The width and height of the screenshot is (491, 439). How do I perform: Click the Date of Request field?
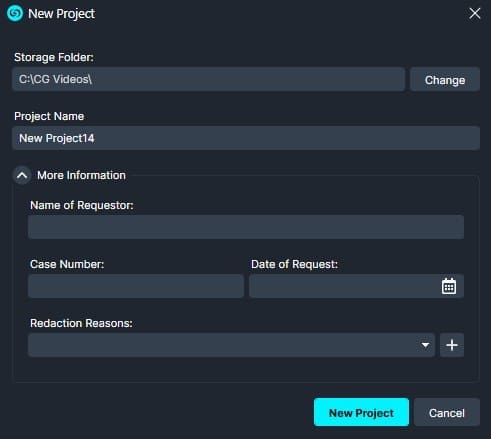(356, 286)
